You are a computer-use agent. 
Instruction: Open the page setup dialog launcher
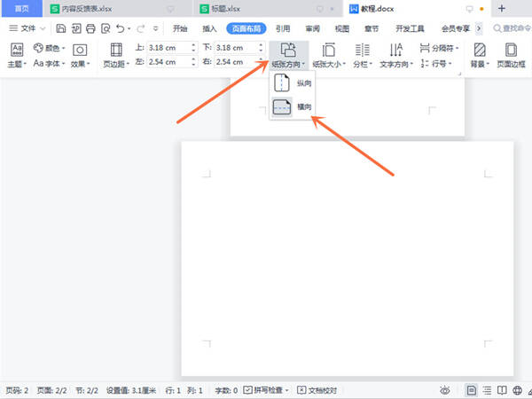pos(459,74)
